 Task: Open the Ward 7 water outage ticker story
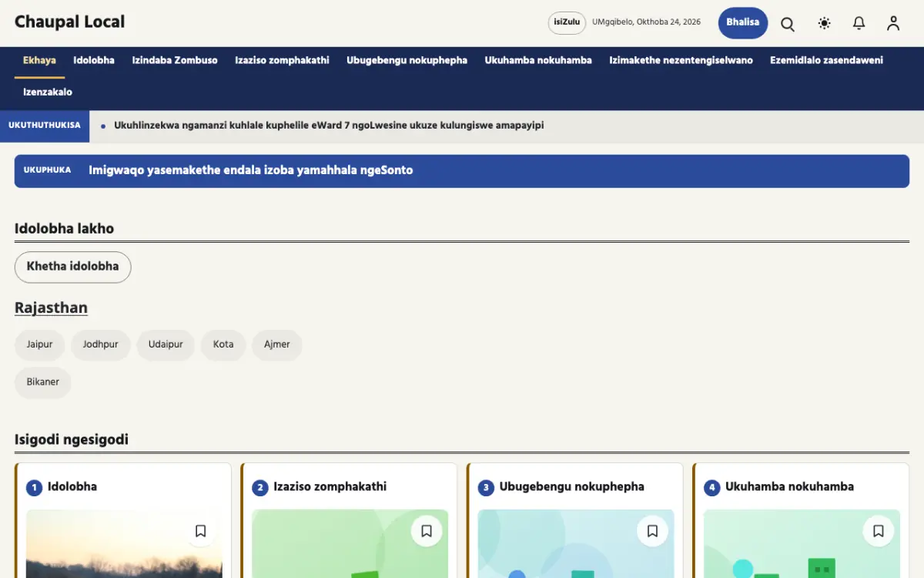click(x=329, y=126)
